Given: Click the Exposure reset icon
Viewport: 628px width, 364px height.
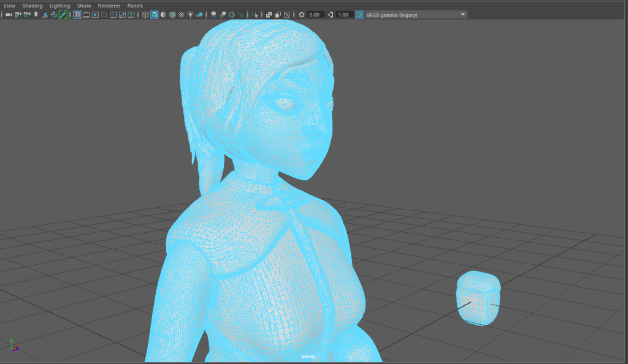Looking at the screenshot, I should 301,15.
